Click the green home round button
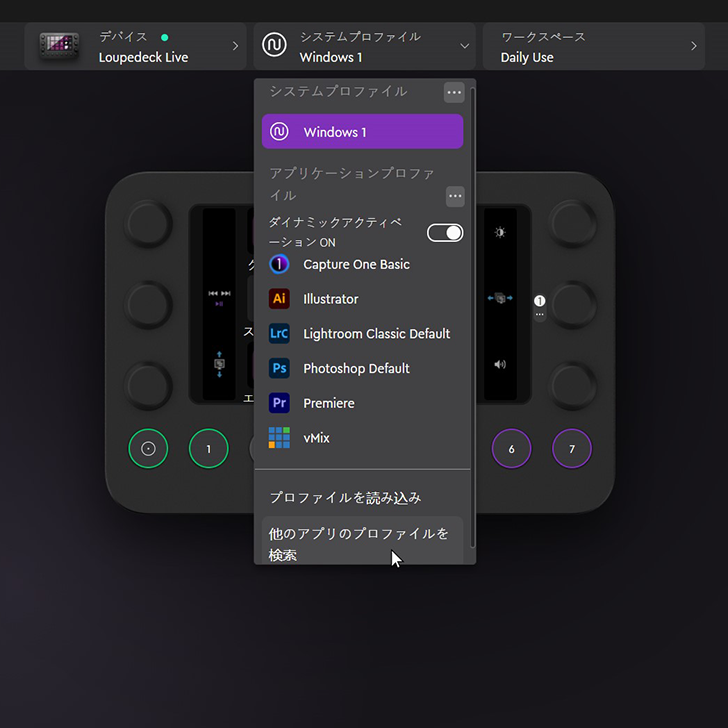The width and height of the screenshot is (728, 728). [x=148, y=448]
